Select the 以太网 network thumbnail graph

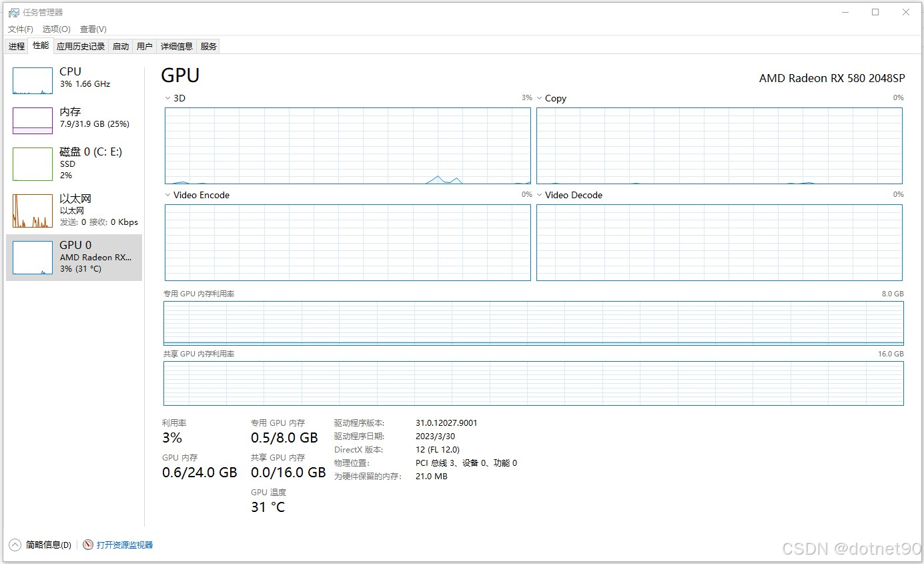[33, 211]
